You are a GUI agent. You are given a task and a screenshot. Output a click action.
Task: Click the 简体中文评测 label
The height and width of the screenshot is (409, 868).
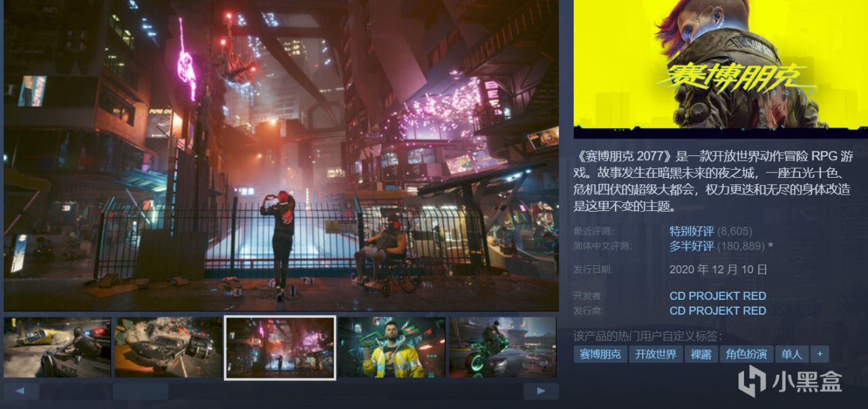(601, 246)
